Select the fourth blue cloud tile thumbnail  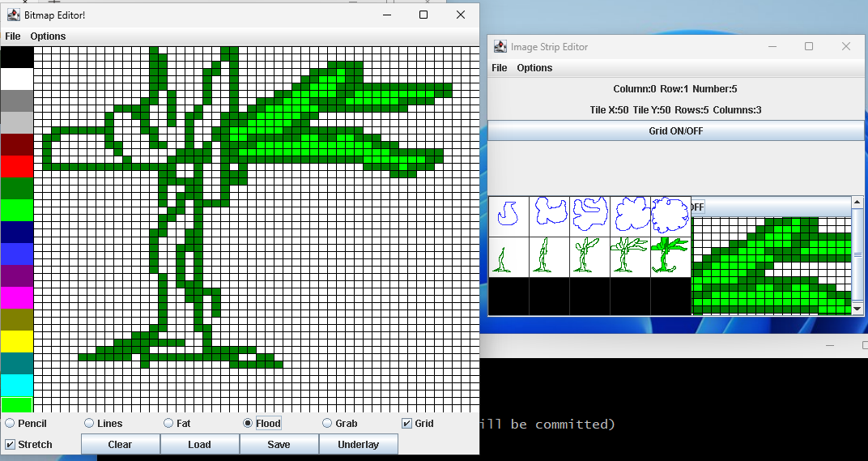coord(631,216)
